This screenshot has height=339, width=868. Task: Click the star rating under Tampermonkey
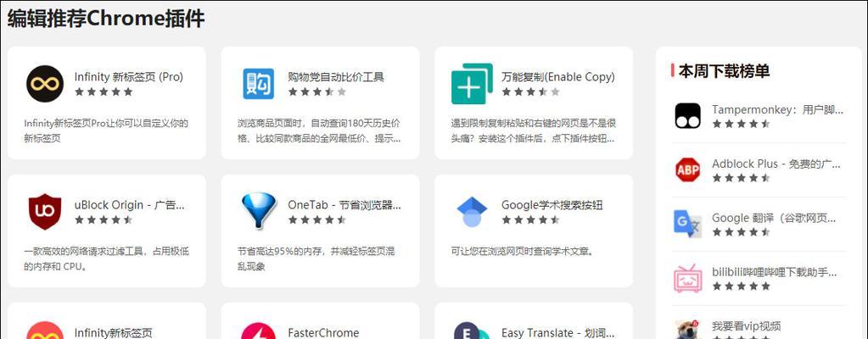click(x=742, y=124)
